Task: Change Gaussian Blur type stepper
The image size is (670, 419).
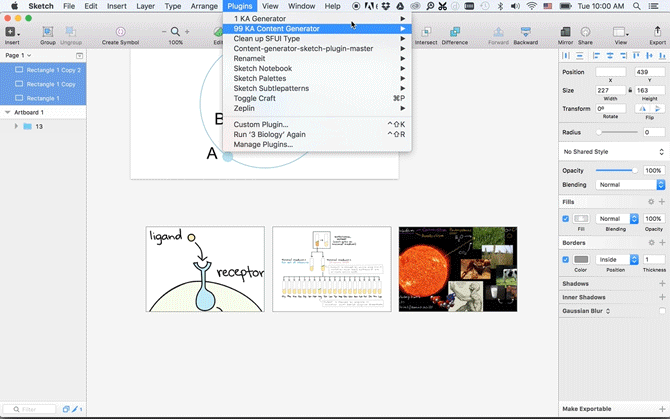Action: tap(608, 311)
